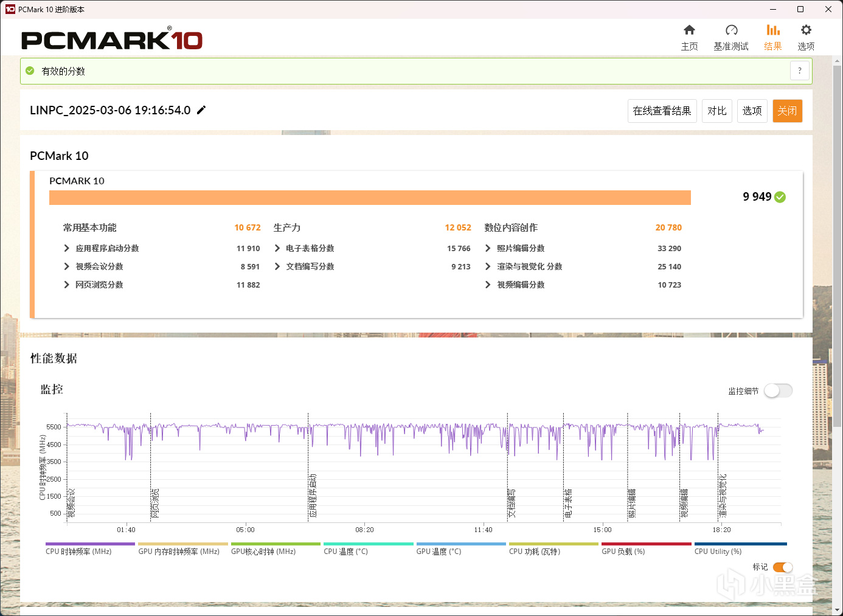
Task: Click the green check beside 有效的分数
Action: click(30, 71)
